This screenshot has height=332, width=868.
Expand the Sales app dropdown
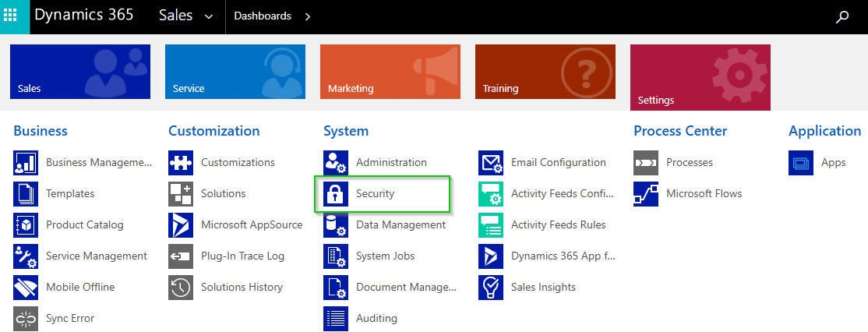point(207,16)
